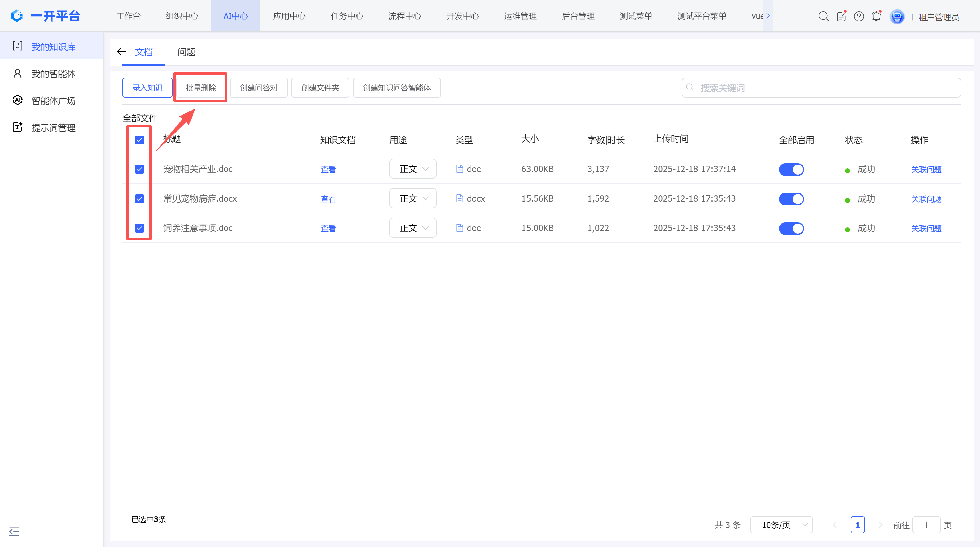Click the search magnifier icon in header
The image size is (980, 547).
[823, 16]
